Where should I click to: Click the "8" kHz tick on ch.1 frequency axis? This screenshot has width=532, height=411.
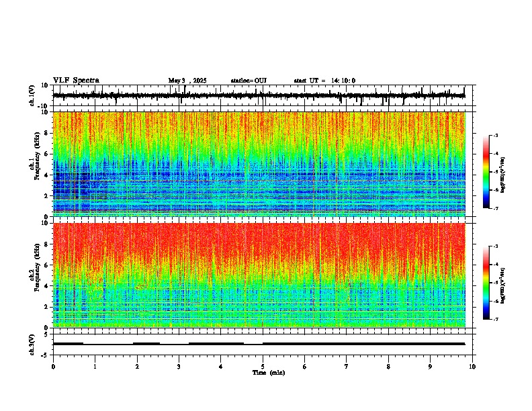pos(47,133)
